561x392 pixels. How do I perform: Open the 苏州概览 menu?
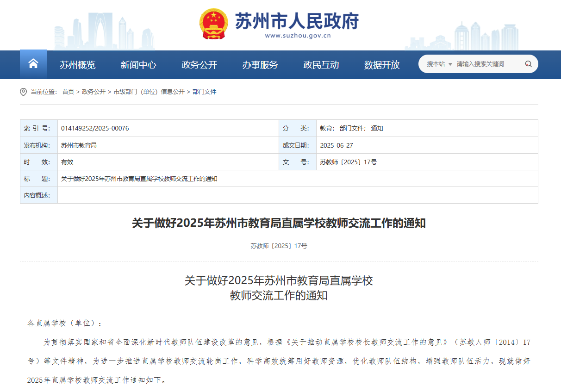[x=77, y=65]
